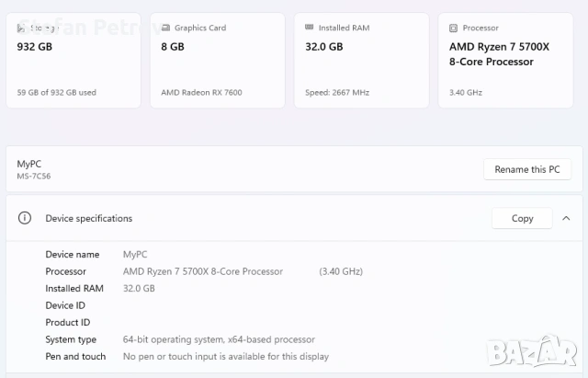588x378 pixels.
Task: Open the Installed RAM 32.0 GB card
Action: click(x=361, y=61)
